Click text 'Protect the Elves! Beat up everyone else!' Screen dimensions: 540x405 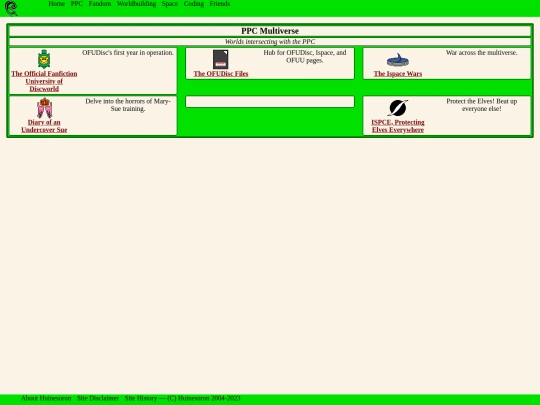(481, 105)
